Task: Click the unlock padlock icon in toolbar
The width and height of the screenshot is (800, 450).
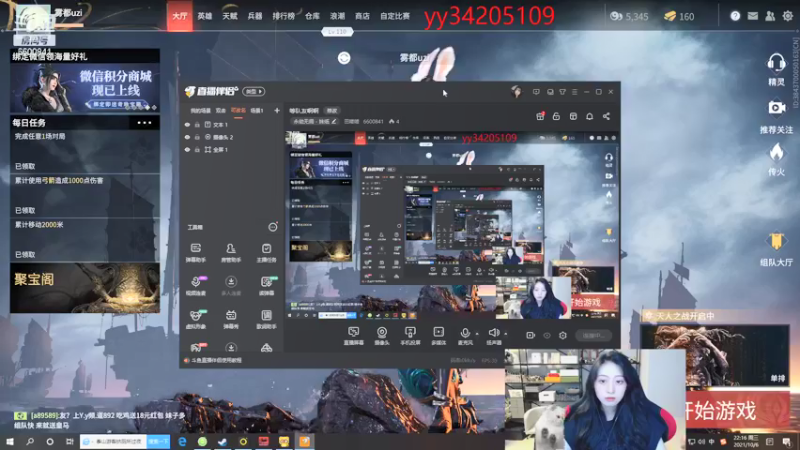Action: (556, 116)
